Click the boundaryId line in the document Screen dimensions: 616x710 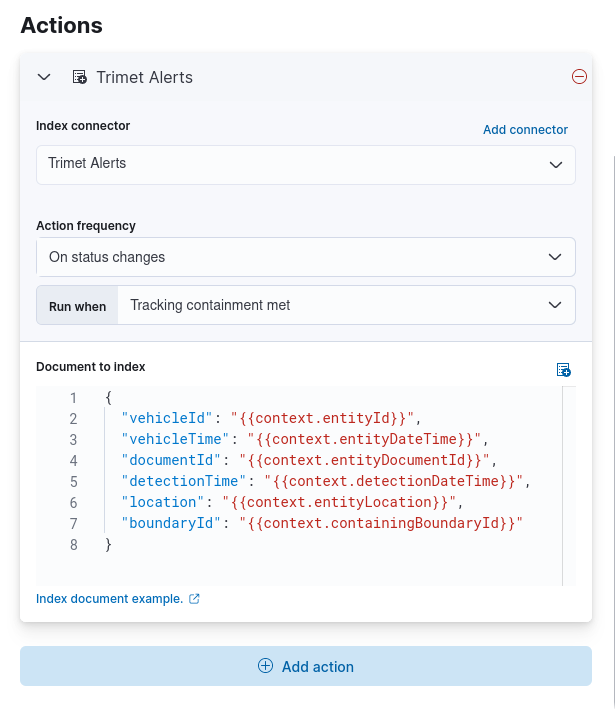[320, 524]
